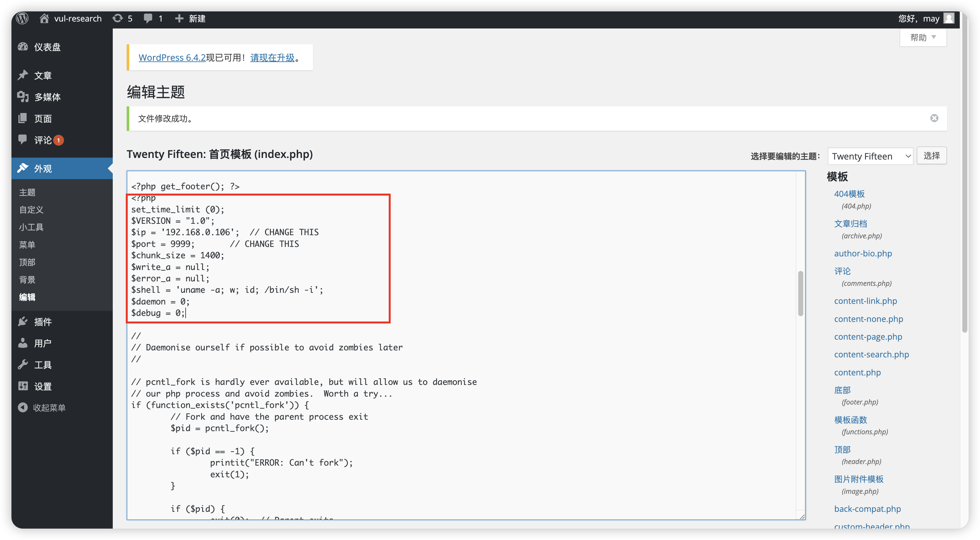Click the 多媒体 media icon
The width and height of the screenshot is (980, 540).
coord(23,97)
